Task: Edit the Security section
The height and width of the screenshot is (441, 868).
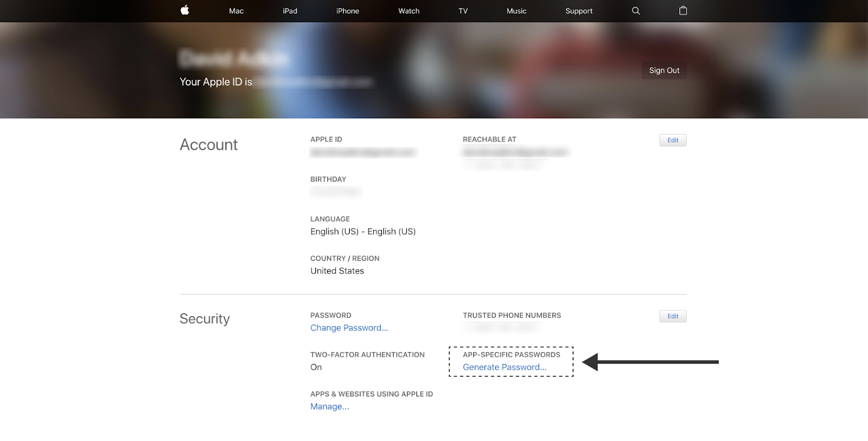Action: pyautogui.click(x=673, y=316)
